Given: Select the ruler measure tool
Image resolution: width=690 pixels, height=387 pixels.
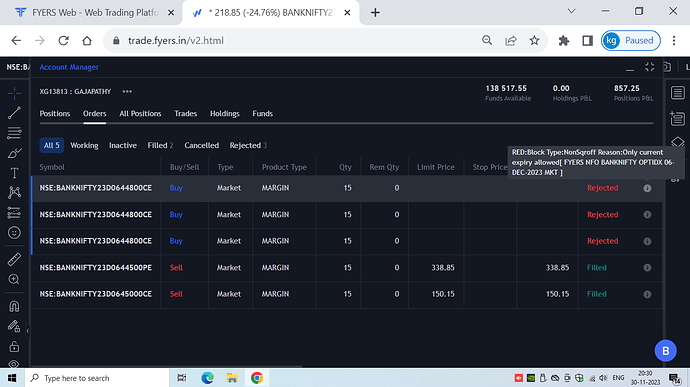Looking at the screenshot, I should tap(14, 259).
